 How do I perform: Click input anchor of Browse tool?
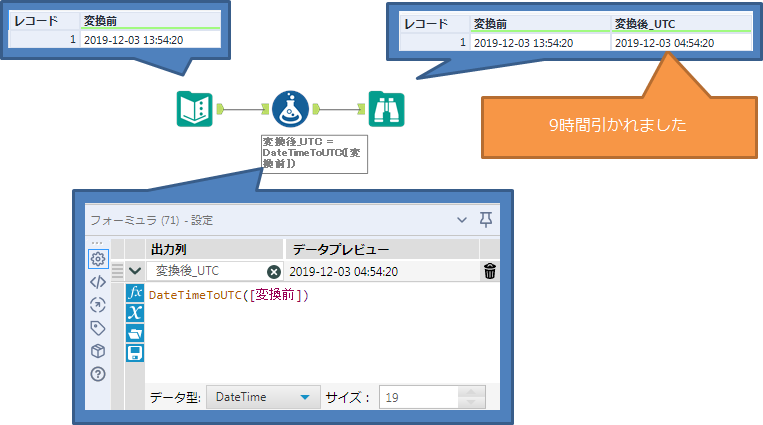click(x=361, y=109)
